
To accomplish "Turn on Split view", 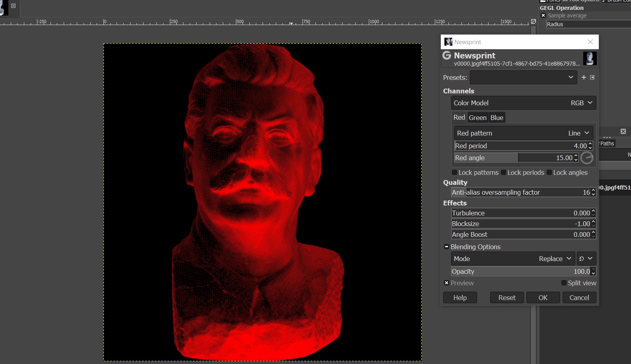I will (564, 283).
